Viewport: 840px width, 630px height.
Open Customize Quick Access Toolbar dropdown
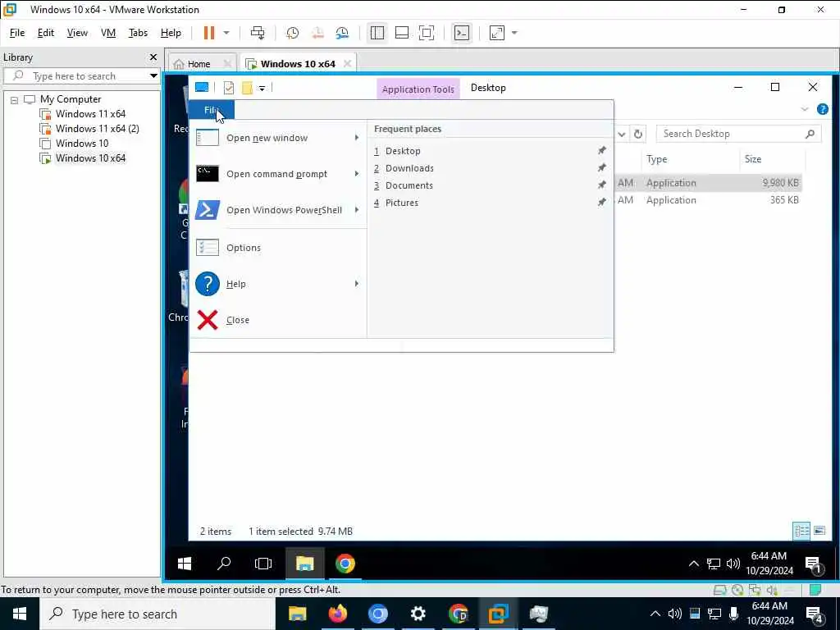pyautogui.click(x=262, y=88)
